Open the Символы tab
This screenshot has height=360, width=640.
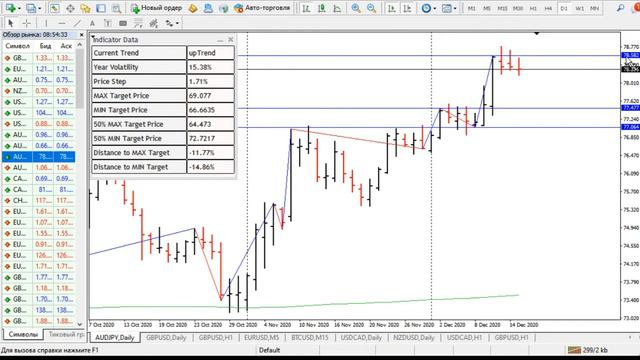tap(22, 334)
